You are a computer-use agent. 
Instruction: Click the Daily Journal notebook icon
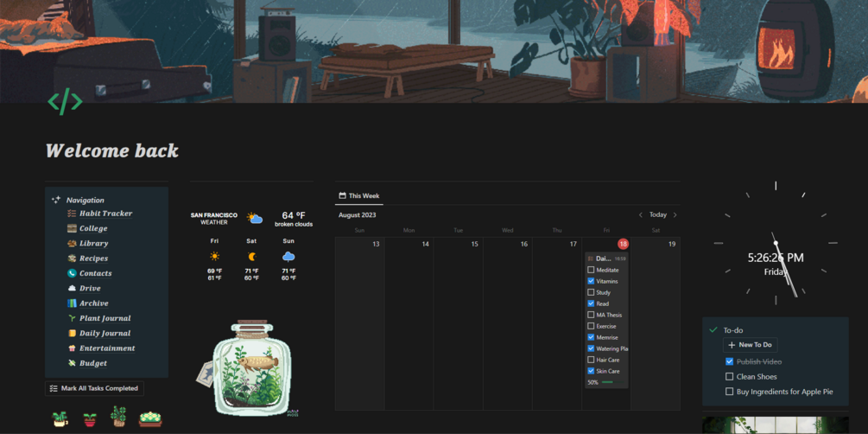(72, 333)
